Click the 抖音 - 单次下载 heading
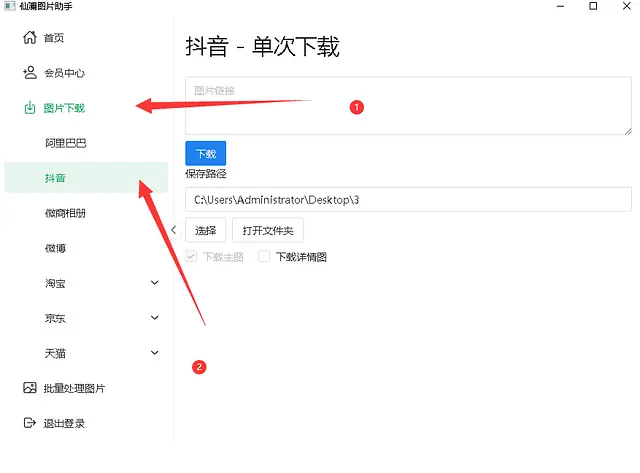Screen dimensions: 640x473 [262, 46]
